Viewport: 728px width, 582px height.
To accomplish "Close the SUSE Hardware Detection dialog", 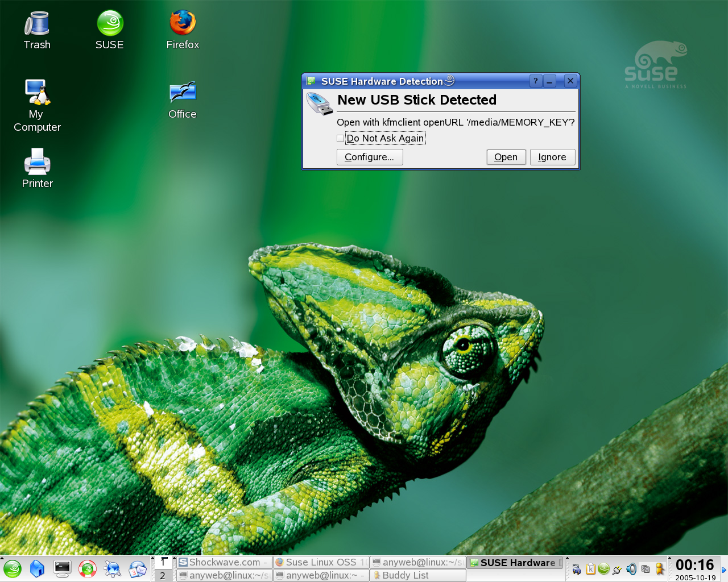I will tap(570, 81).
